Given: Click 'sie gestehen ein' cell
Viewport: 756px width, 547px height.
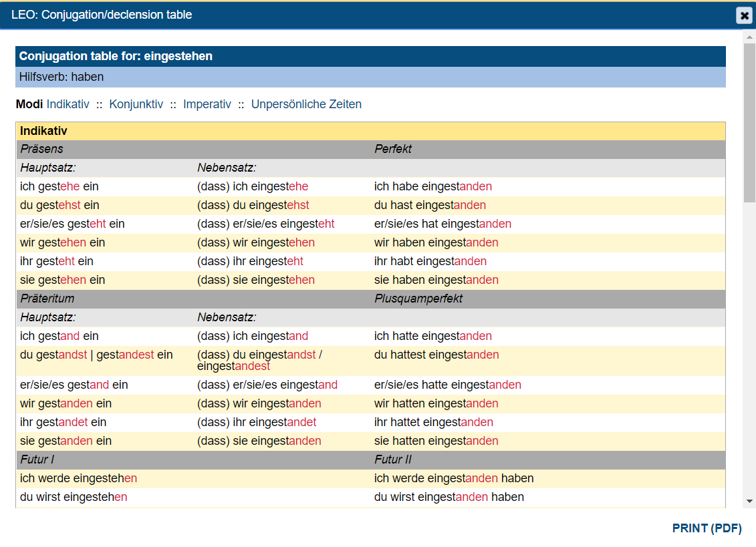Looking at the screenshot, I should point(63,280).
